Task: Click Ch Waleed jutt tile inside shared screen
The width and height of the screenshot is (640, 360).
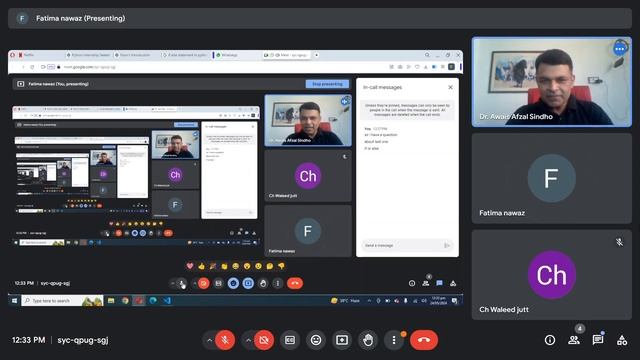Action: coord(308,176)
